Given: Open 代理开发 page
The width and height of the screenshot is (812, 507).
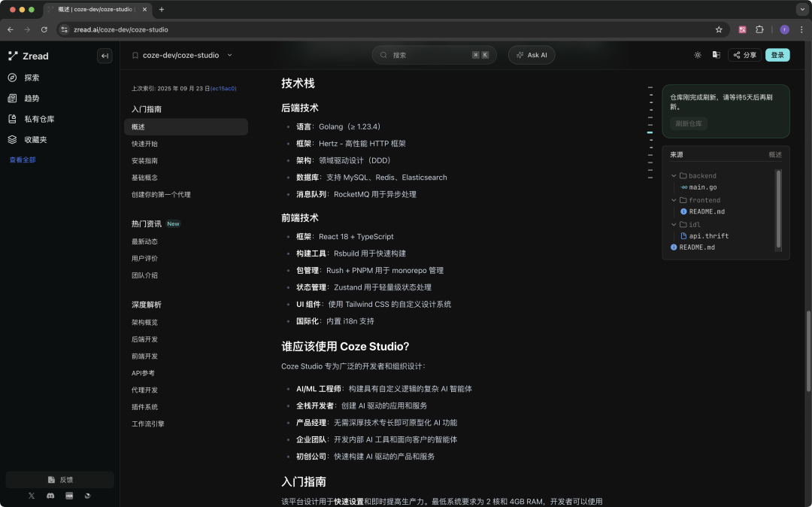Looking at the screenshot, I should point(144,390).
